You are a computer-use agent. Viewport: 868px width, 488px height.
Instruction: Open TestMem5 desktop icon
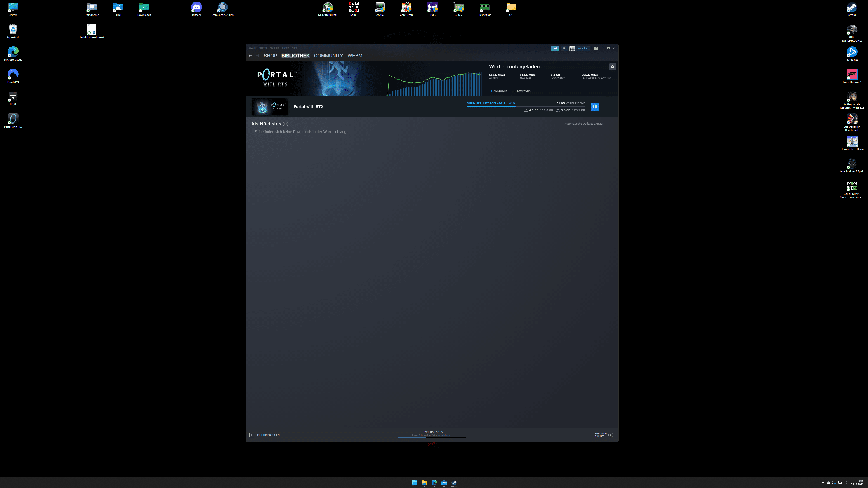(x=485, y=9)
